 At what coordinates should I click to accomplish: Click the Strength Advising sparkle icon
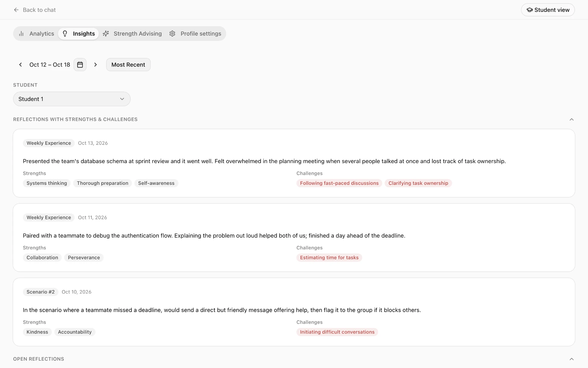pyautogui.click(x=106, y=34)
